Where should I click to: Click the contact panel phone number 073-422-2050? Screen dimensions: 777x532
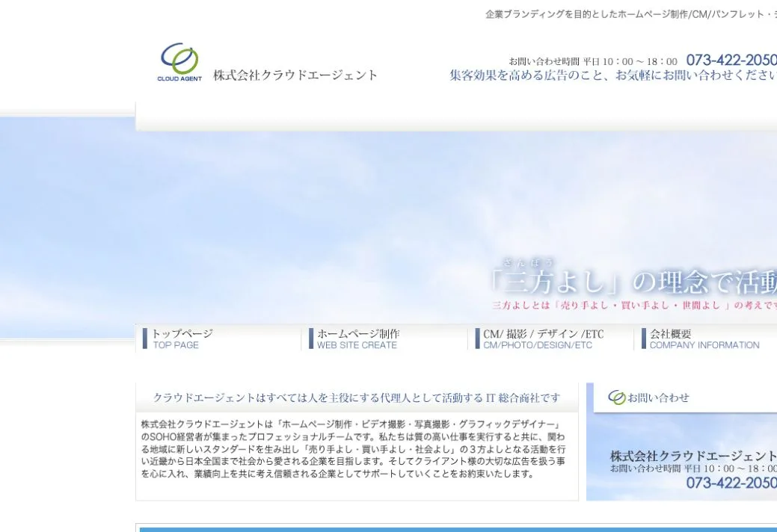pos(731,483)
